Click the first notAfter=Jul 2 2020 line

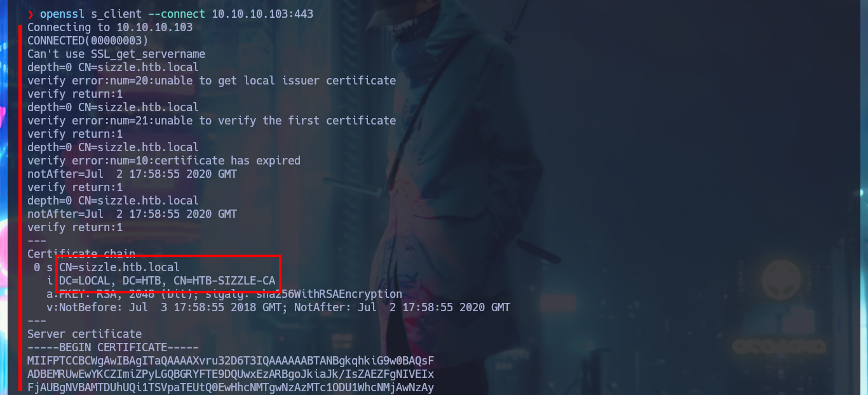(x=132, y=174)
